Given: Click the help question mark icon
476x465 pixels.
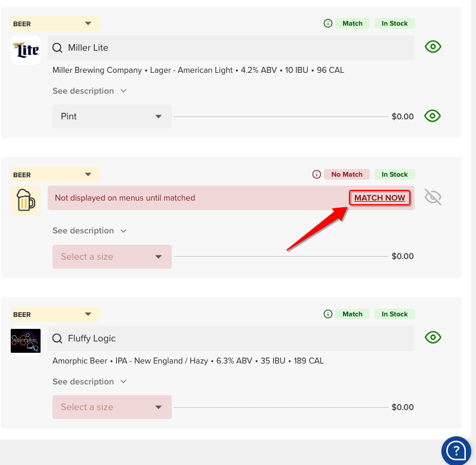Looking at the screenshot, I should [x=456, y=449].
